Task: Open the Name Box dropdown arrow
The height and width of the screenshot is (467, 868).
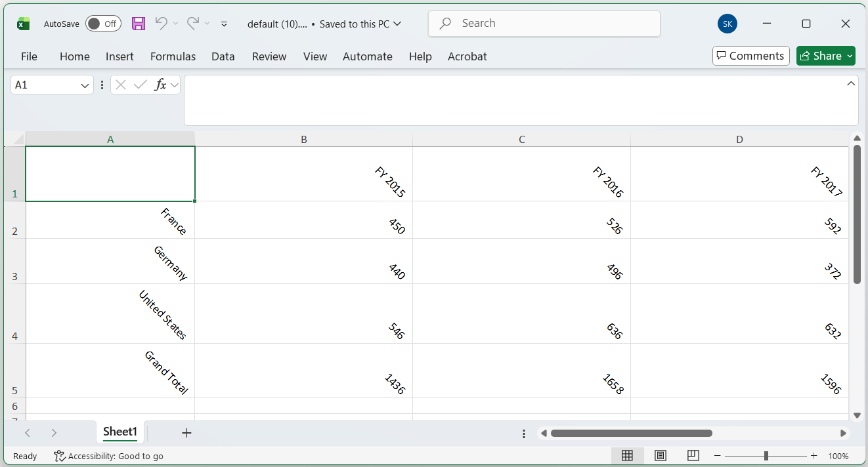Action: [x=85, y=85]
